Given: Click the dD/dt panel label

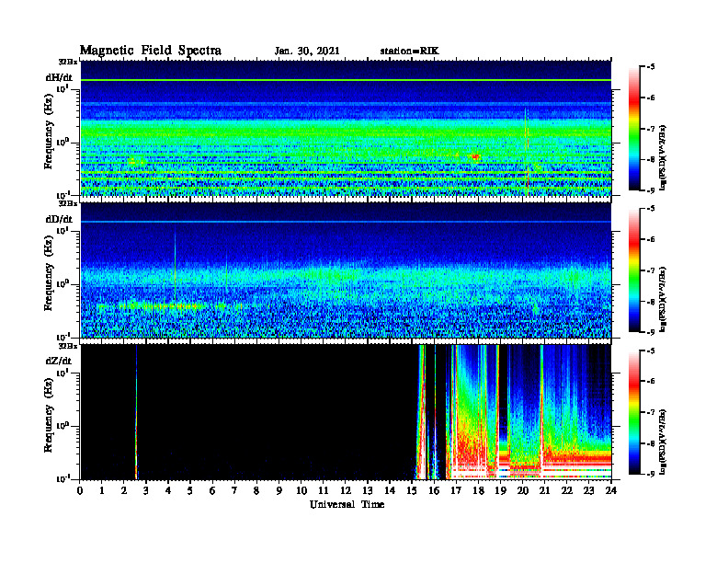Looking at the screenshot, I should [x=59, y=219].
